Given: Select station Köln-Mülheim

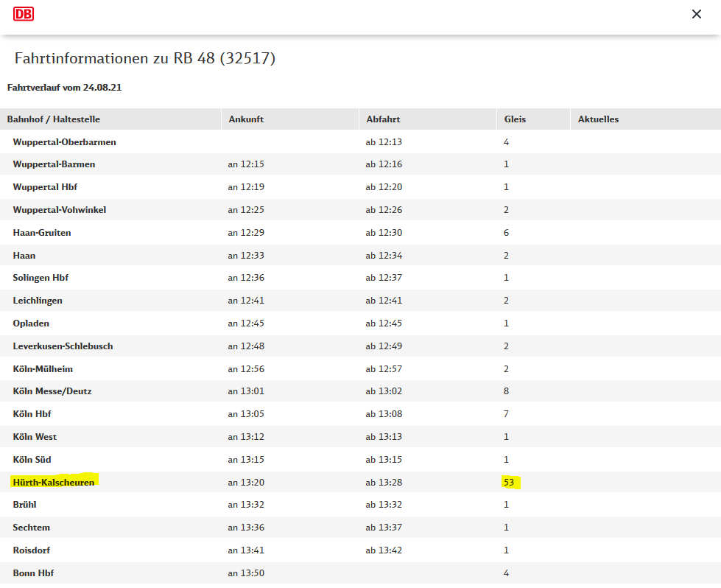Looking at the screenshot, I should click(x=43, y=369).
